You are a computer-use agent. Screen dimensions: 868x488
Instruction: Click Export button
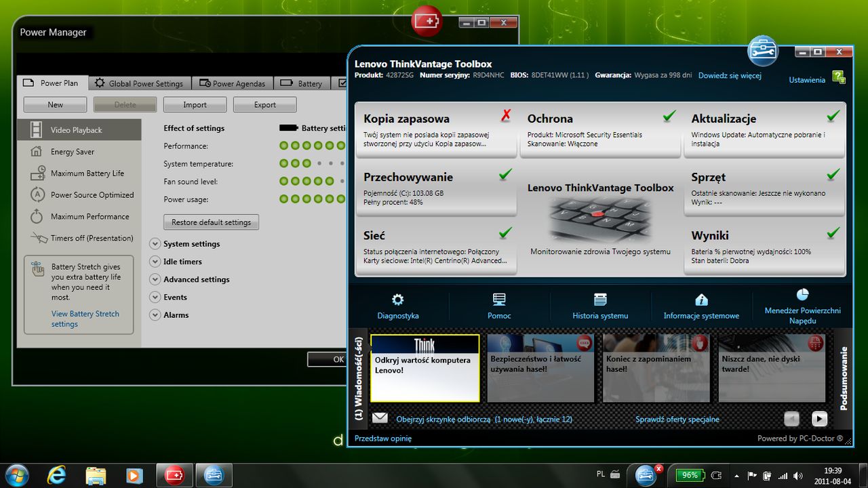tap(264, 104)
